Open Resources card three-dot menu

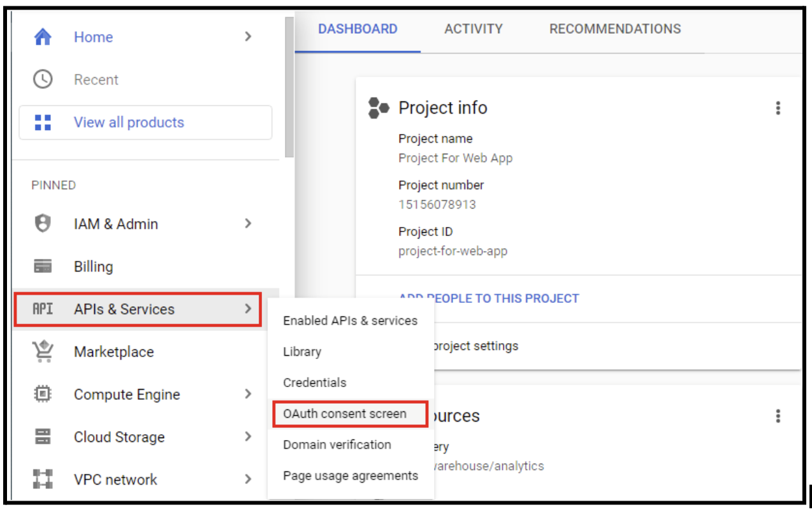[x=778, y=416]
